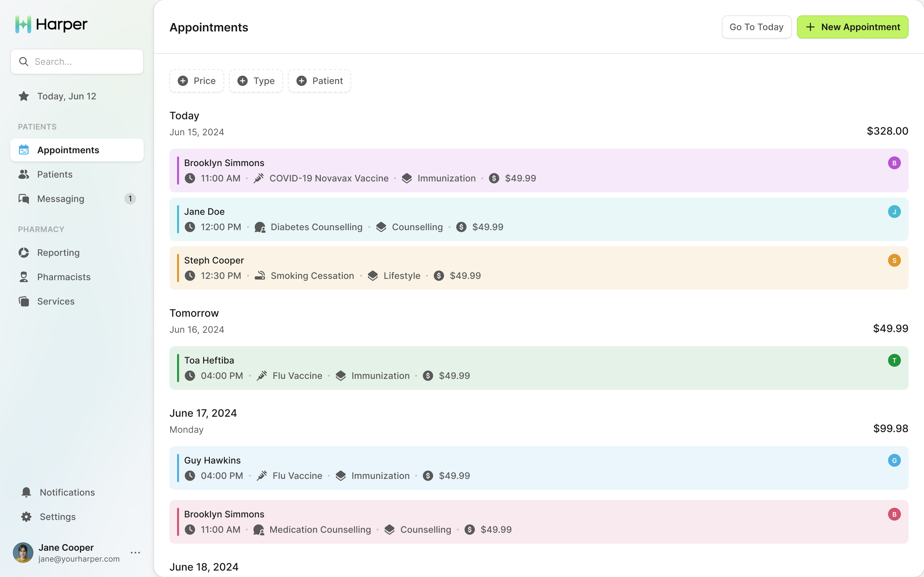Open the Patients sidebar item
Image resolution: width=924 pixels, height=577 pixels.
click(x=77, y=174)
